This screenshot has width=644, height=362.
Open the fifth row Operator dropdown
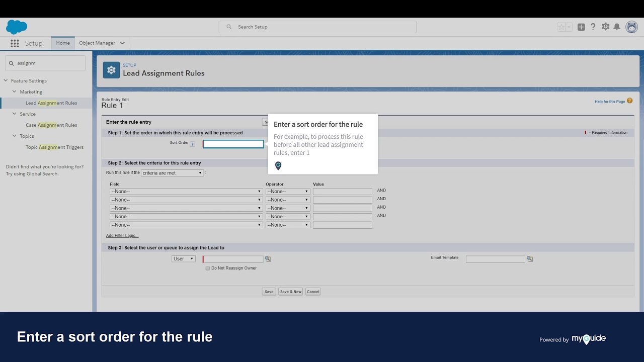point(288,225)
